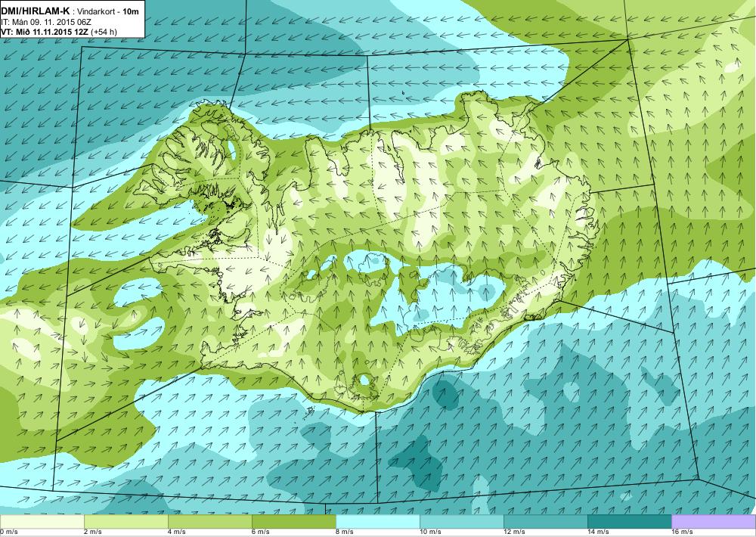Click the "0 m/s" legend label

pyautogui.click(x=8, y=532)
